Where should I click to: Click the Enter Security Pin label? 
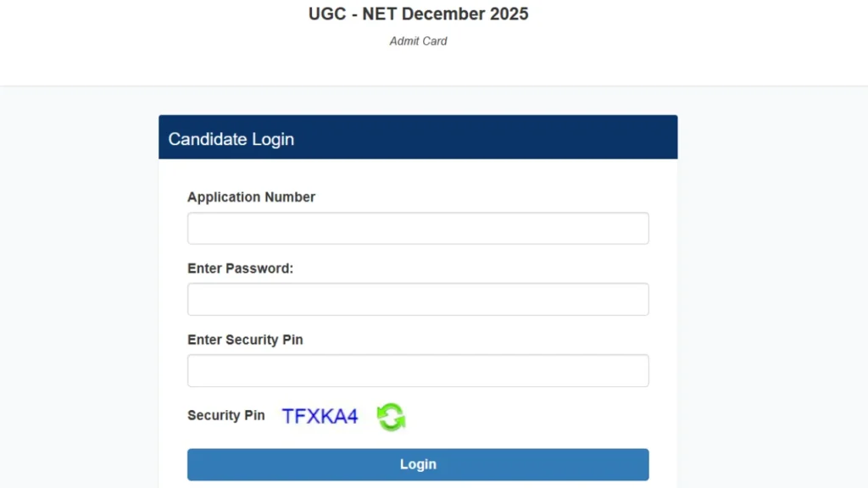[x=245, y=339]
